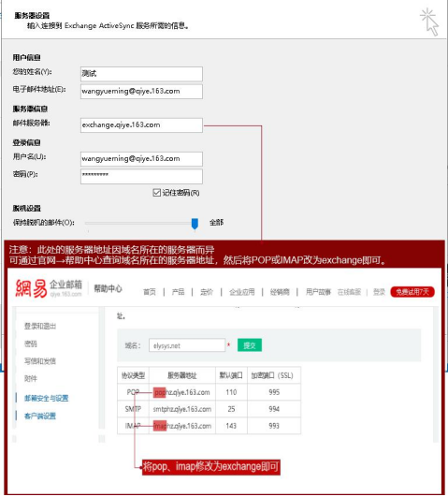Click the 保持脱机的邮件 slider handle
Viewport: 448px width, 497px height.
coord(195,224)
